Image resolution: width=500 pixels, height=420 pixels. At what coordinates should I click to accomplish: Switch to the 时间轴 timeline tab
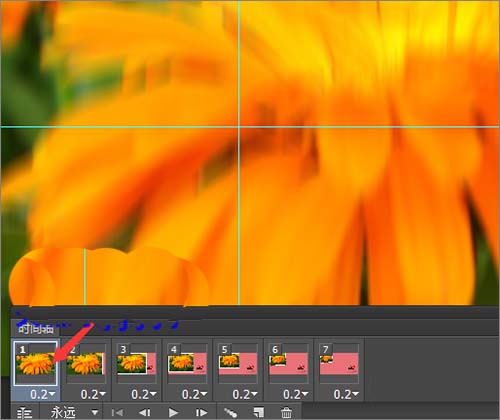coord(36,329)
